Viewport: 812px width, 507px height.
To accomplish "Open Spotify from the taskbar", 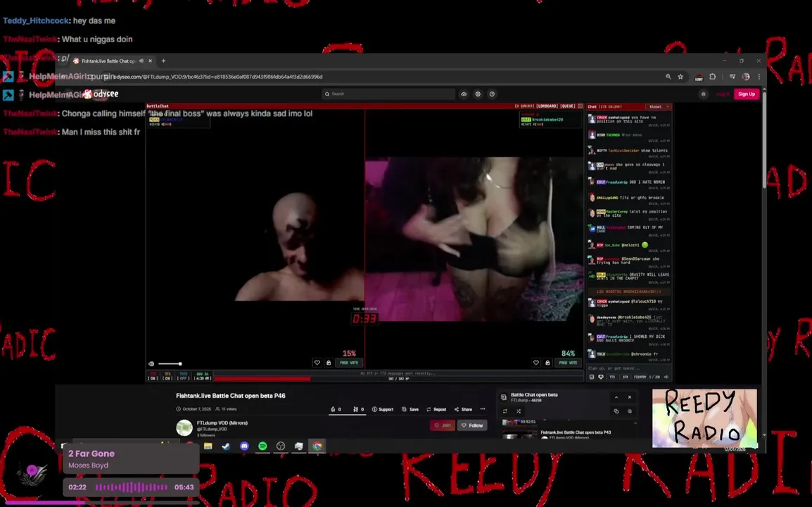I will (x=262, y=446).
